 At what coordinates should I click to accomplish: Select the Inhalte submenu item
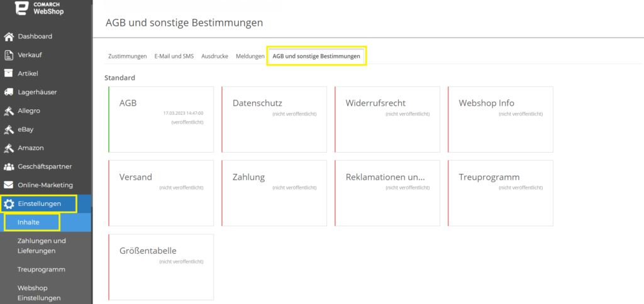(46, 222)
